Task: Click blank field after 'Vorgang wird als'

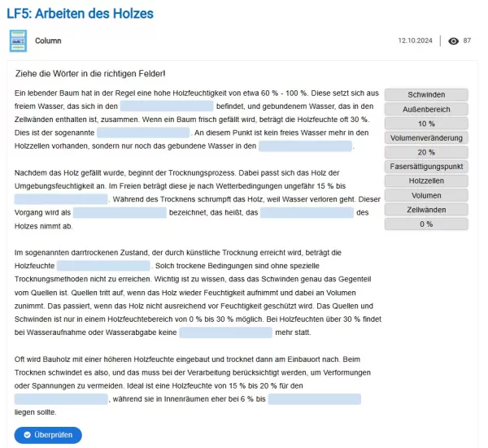Action: [120, 213]
